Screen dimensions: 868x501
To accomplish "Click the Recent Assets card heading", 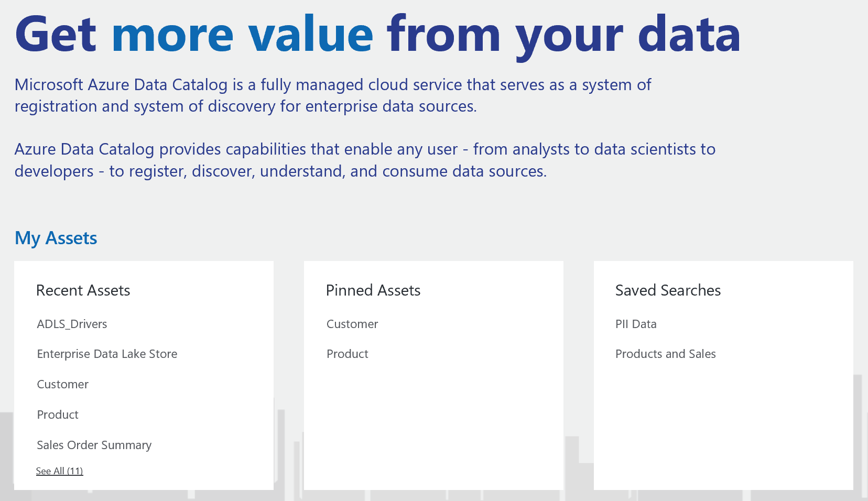I will point(83,290).
